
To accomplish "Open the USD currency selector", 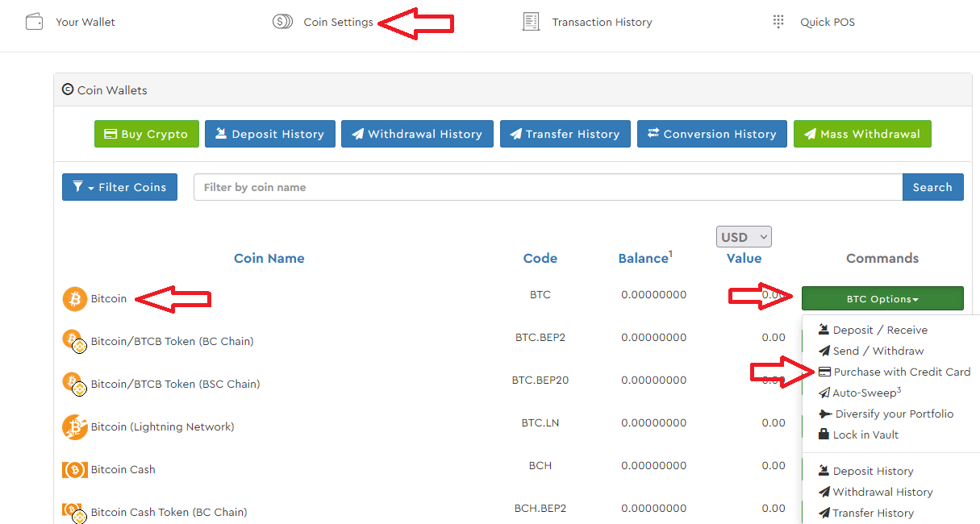I will [744, 237].
